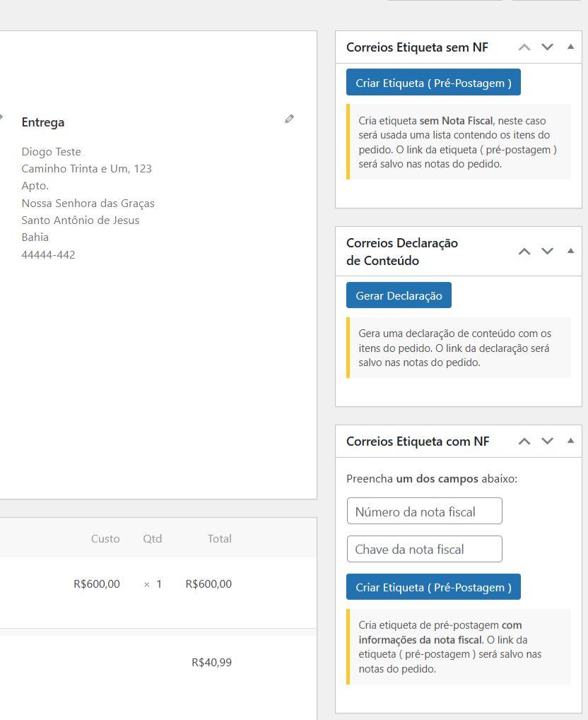Click Criar Etiqueta button in com NF panel

click(433, 587)
